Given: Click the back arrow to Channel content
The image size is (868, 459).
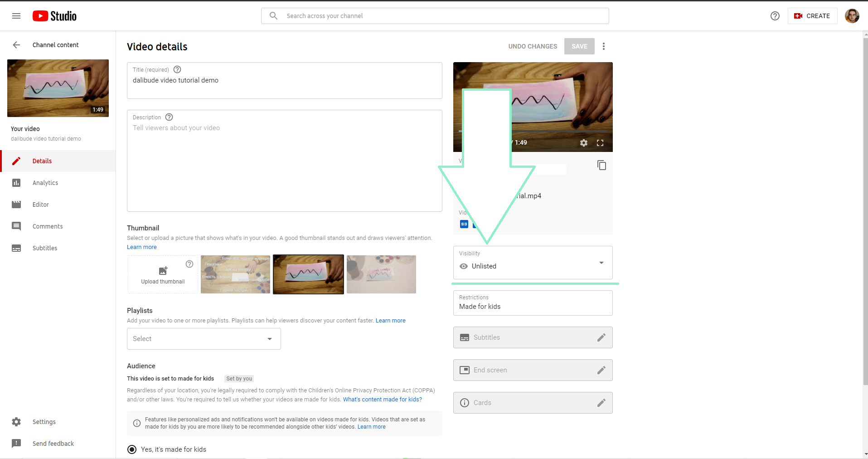Looking at the screenshot, I should pyautogui.click(x=16, y=45).
